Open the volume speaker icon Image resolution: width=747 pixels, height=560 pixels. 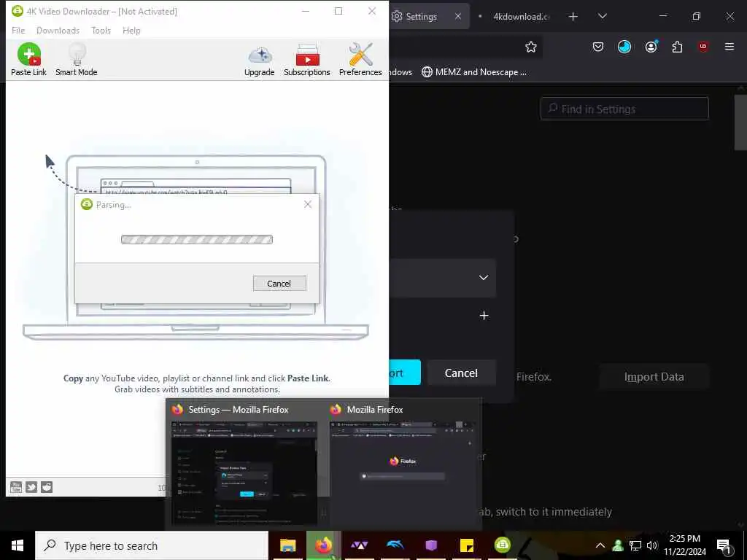pos(652,545)
